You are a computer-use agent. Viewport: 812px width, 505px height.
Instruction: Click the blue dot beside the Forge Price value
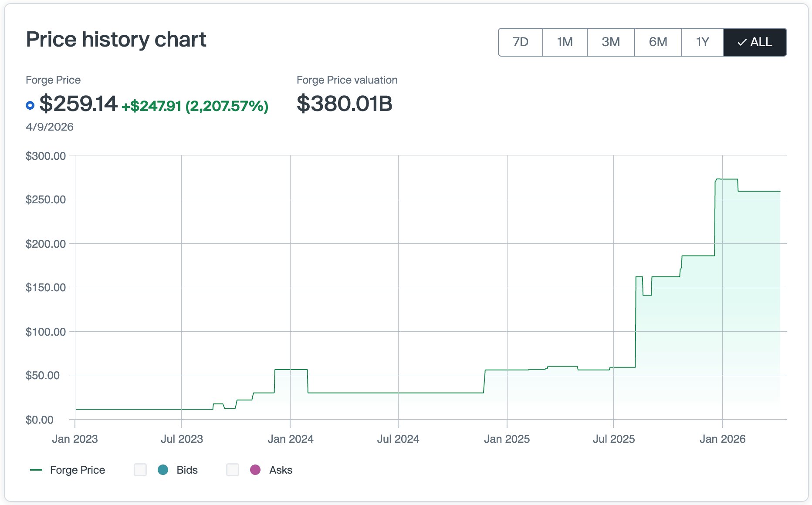(x=30, y=104)
